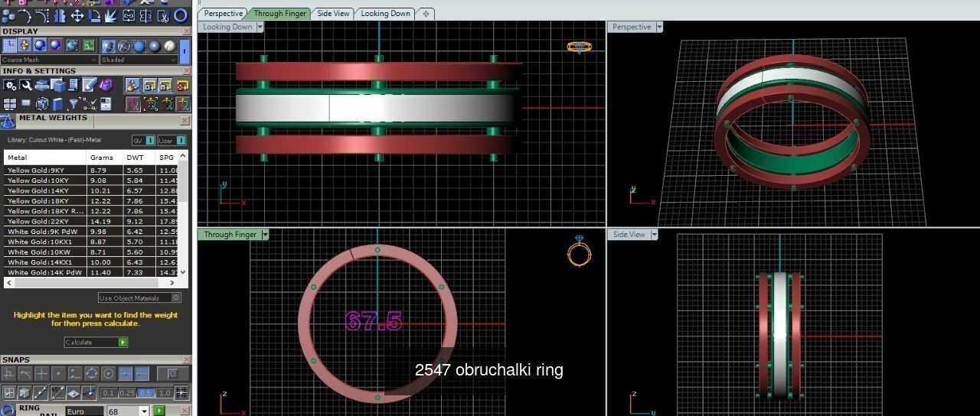Open the Through Finger viewport title dropdown
Image resolution: width=980 pixels, height=416 pixels.
click(x=265, y=235)
